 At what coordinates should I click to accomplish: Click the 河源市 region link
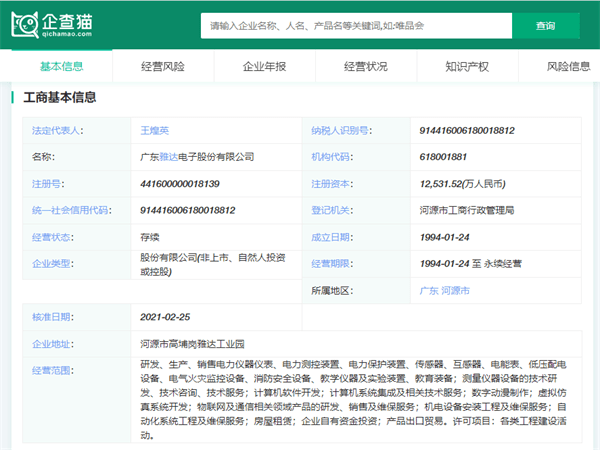pyautogui.click(x=455, y=291)
